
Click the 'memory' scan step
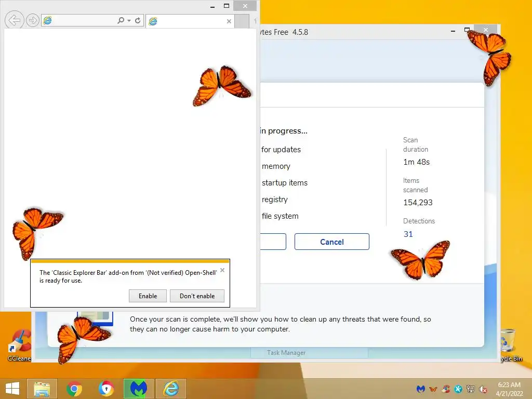point(276,166)
